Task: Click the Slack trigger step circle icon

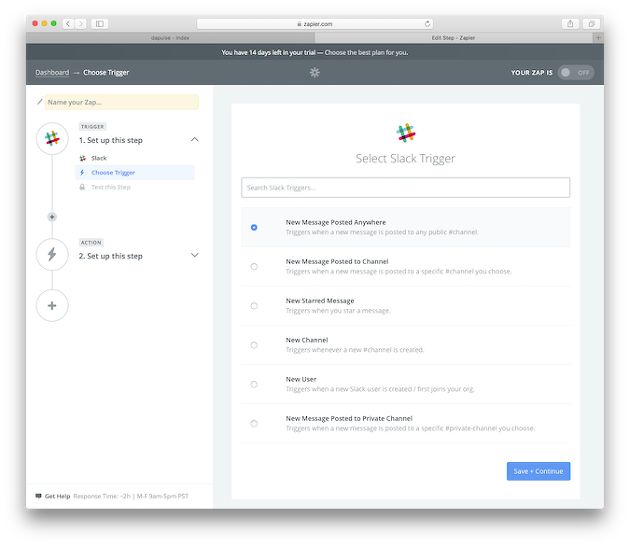Action: pos(52,138)
